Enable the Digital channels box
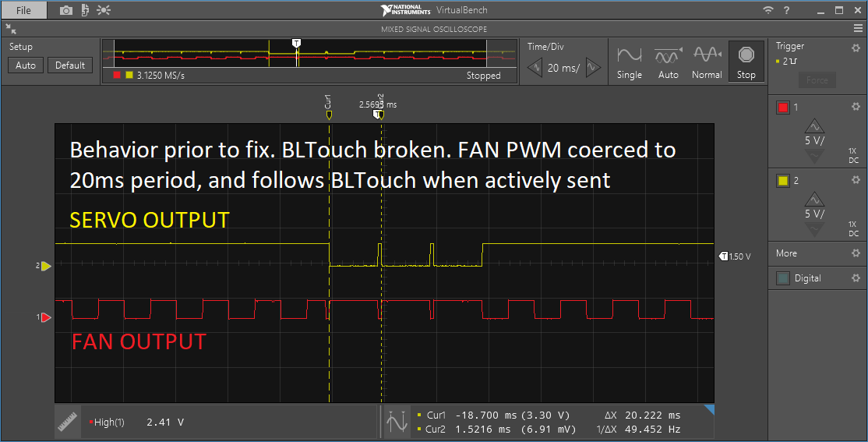 (783, 278)
